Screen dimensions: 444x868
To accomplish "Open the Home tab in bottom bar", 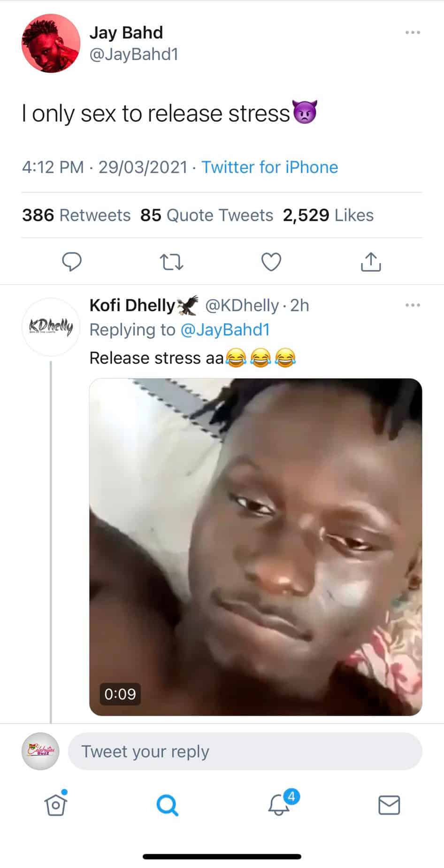I will [x=56, y=805].
